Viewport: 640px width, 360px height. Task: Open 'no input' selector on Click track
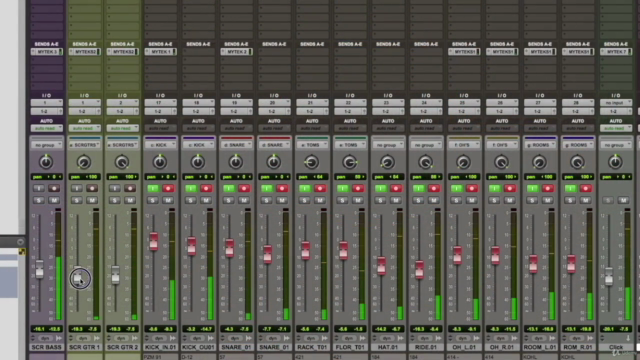point(616,103)
